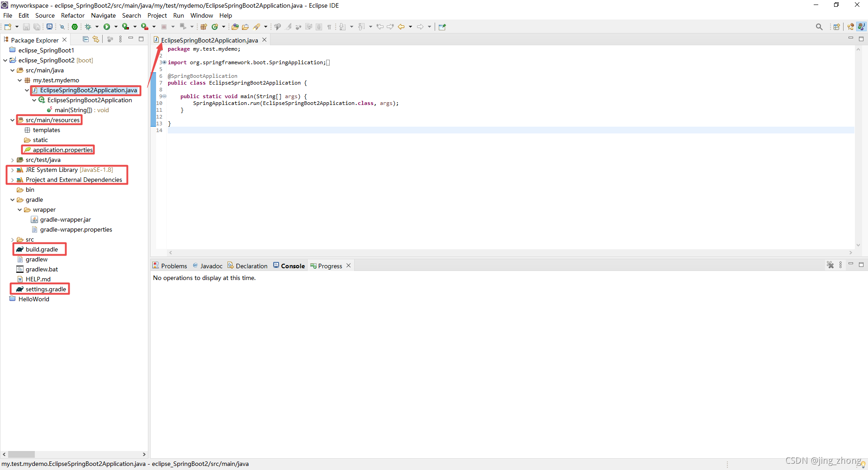Viewport: 868px width, 470px height.
Task: Collapse the src/main/resources folder
Action: point(12,120)
